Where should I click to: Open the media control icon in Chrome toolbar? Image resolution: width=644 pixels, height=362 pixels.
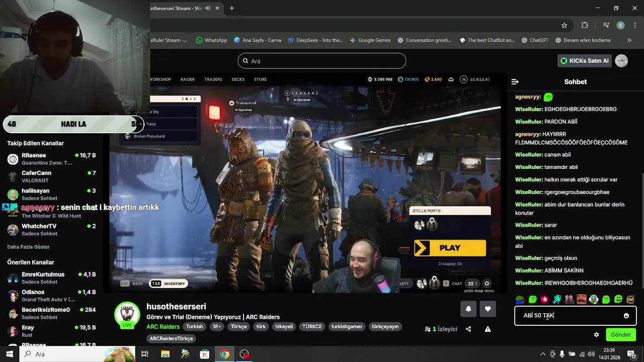click(606, 26)
